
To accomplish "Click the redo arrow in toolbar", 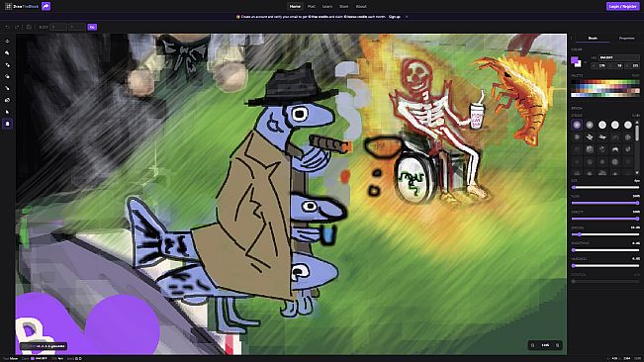I will point(17,27).
